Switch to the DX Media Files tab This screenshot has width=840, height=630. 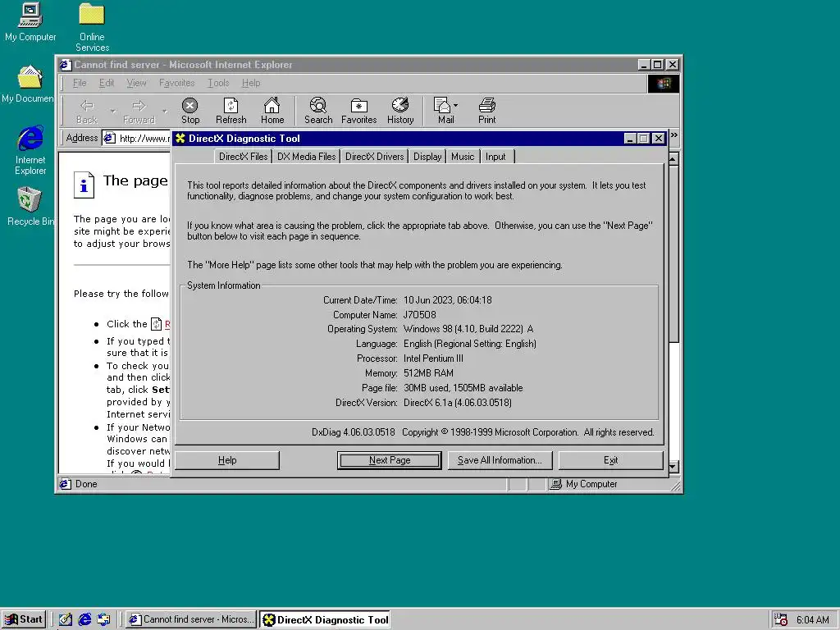307,157
